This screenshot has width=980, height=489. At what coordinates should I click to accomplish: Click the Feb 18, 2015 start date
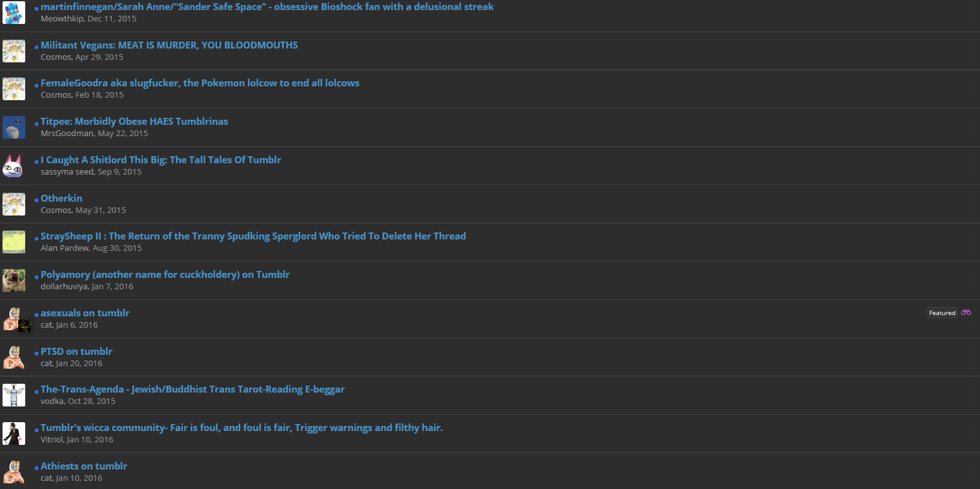(100, 95)
